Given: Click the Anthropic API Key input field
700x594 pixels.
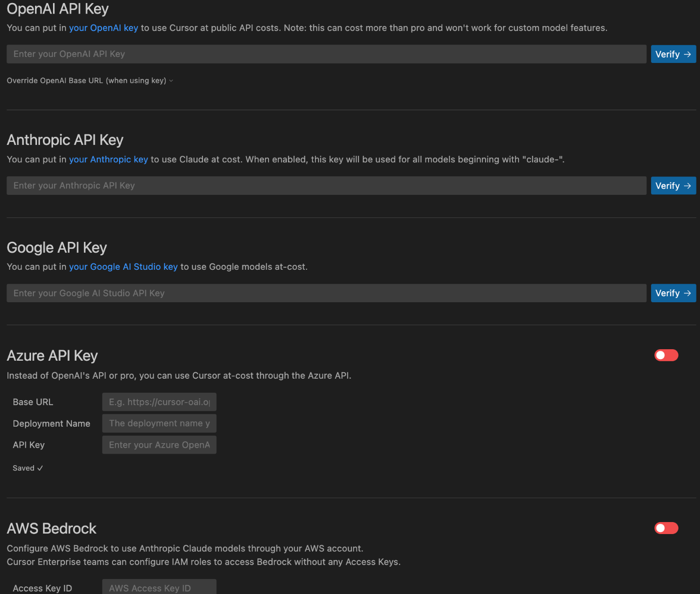Looking at the screenshot, I should point(326,185).
